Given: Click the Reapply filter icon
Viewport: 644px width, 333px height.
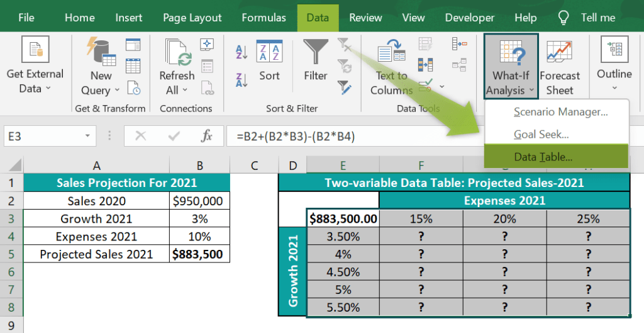Looking at the screenshot, I should (344, 66).
